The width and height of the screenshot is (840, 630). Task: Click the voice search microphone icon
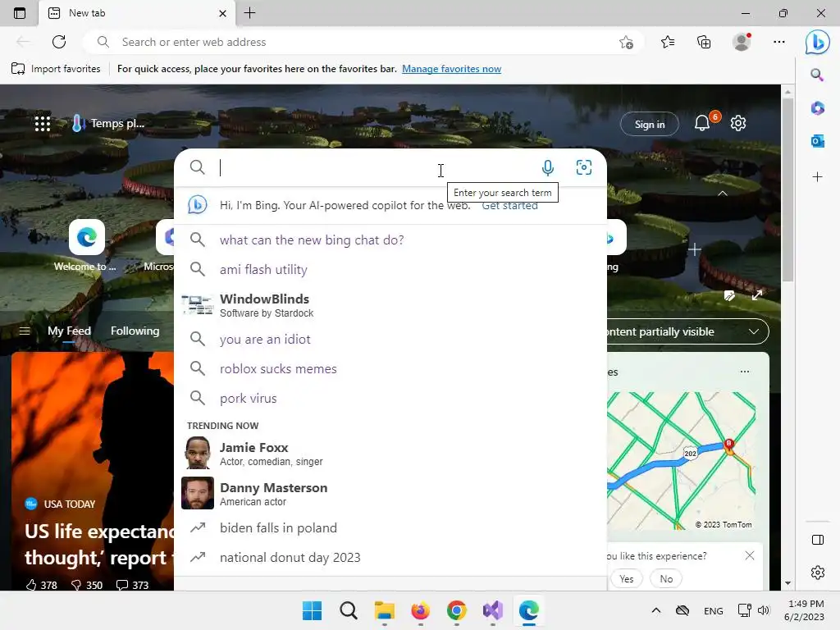point(547,167)
